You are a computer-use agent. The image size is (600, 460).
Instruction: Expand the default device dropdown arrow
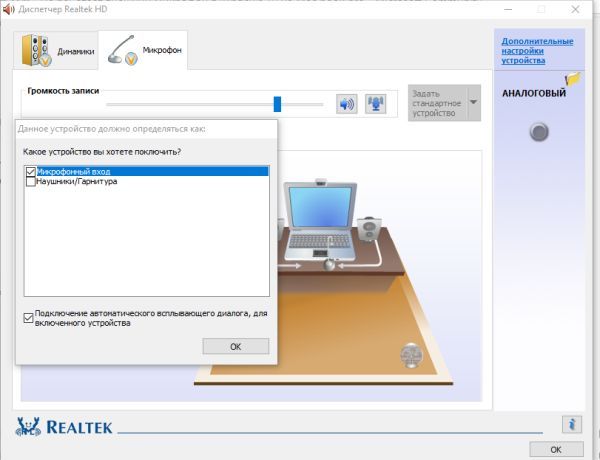[473, 103]
